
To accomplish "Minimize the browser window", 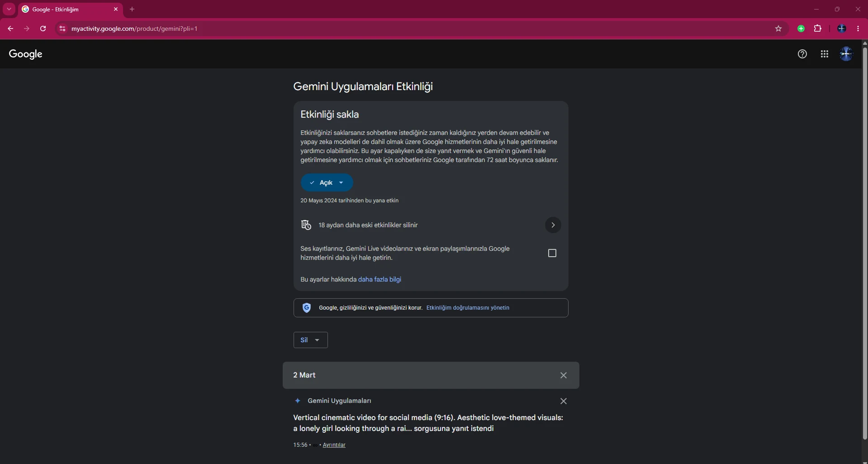I will 816,9.
